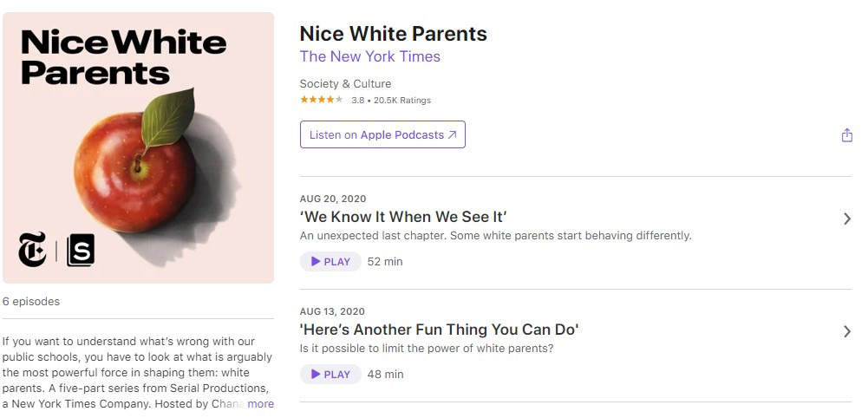Screen dimensions: 868x418
Task: Select the Society & Culture category
Action: [345, 84]
